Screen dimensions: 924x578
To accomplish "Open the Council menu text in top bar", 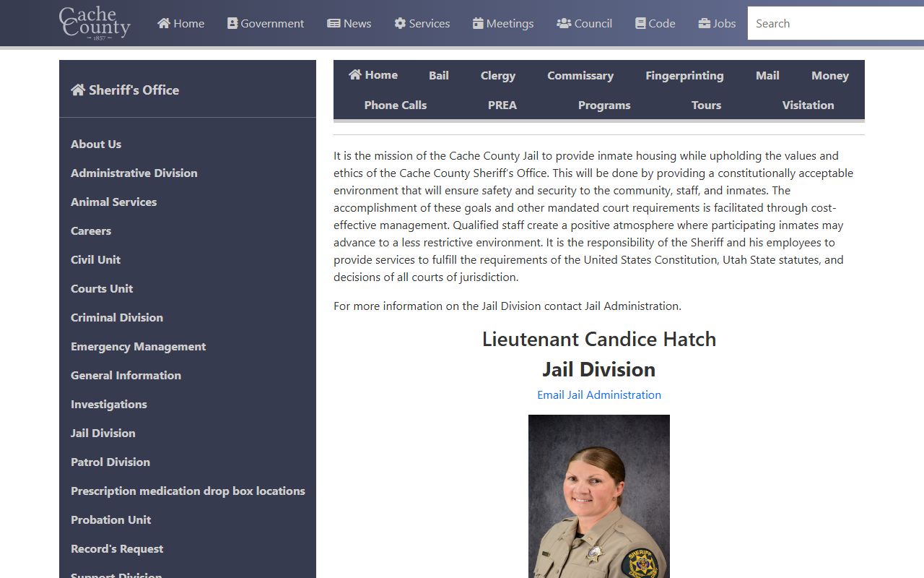I will [x=593, y=23].
